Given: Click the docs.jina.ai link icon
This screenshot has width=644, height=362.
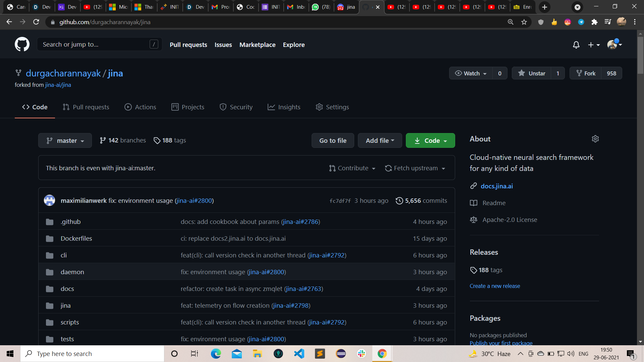Looking at the screenshot, I should 473,186.
